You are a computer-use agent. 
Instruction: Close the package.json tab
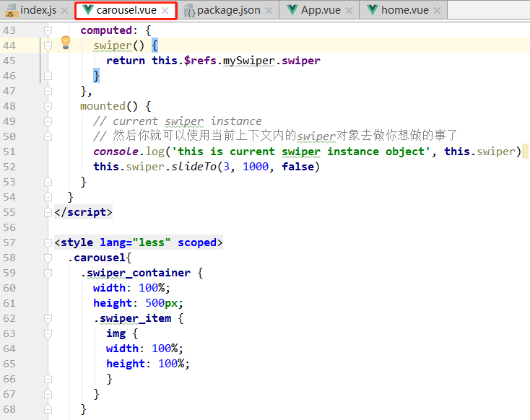click(x=269, y=11)
